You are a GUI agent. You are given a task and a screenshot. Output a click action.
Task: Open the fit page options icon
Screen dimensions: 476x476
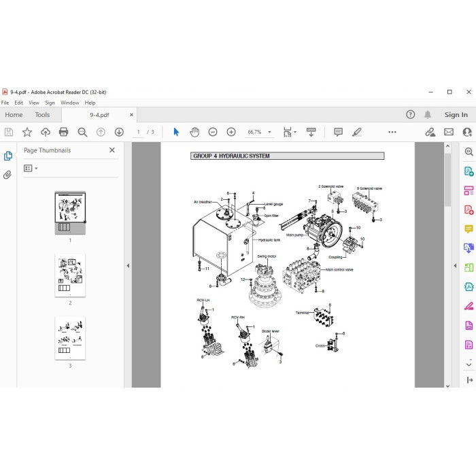[x=289, y=132]
